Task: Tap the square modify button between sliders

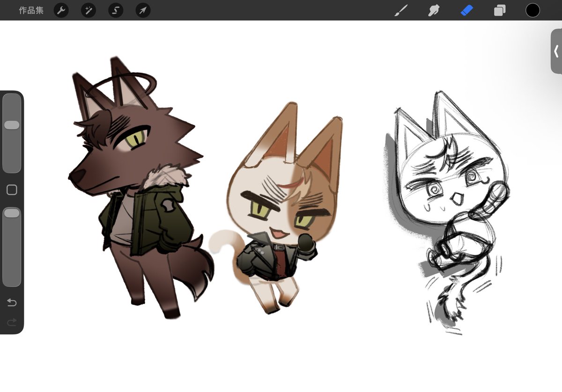Action: point(12,190)
